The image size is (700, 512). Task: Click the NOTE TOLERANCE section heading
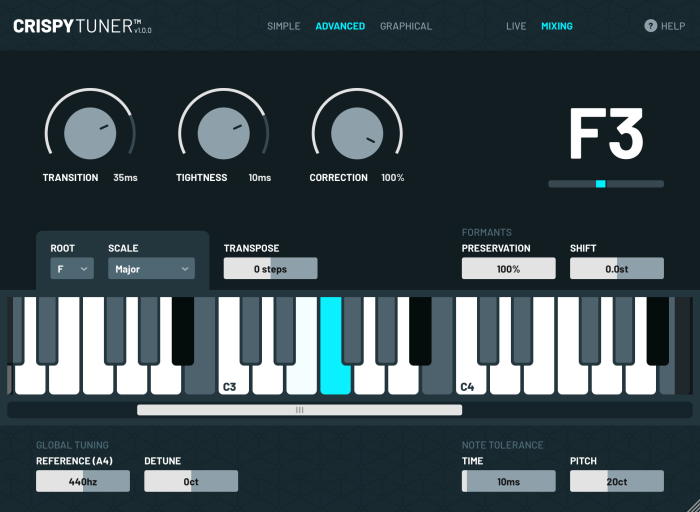click(502, 445)
